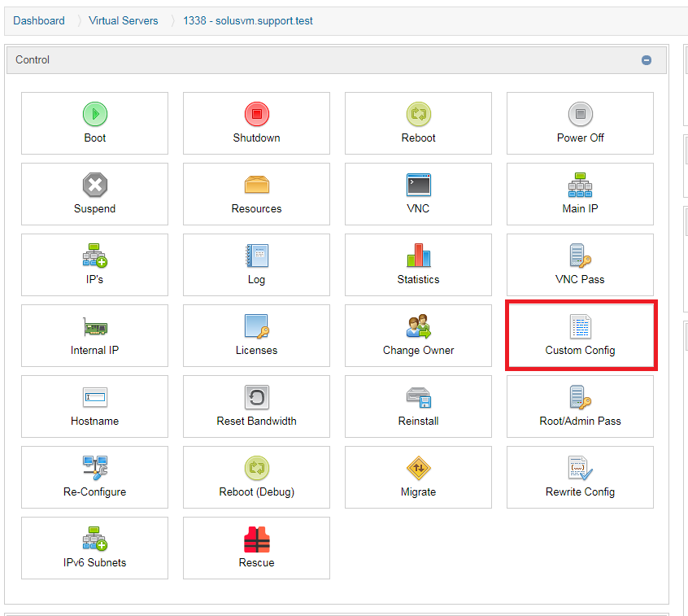The image size is (688, 616).
Task: Click the Rescue life vest icon
Action: coord(256,539)
